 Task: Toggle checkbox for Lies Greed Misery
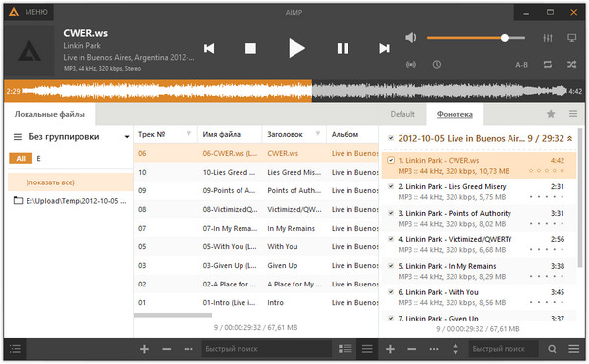[x=391, y=186]
